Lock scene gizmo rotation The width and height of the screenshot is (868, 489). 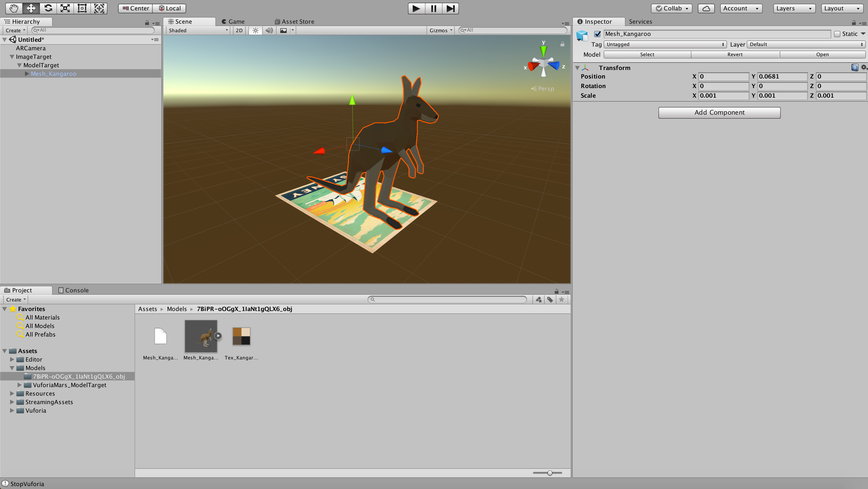tap(562, 44)
